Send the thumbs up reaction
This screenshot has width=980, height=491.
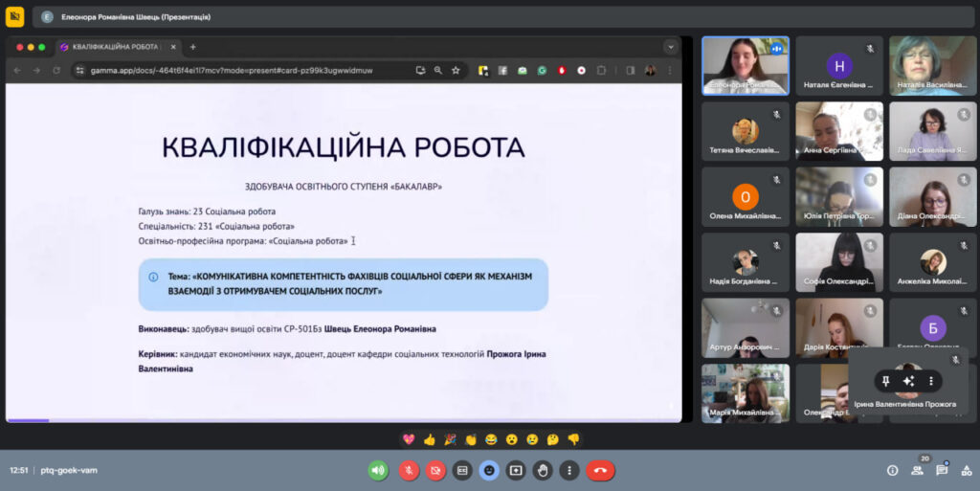point(429,439)
